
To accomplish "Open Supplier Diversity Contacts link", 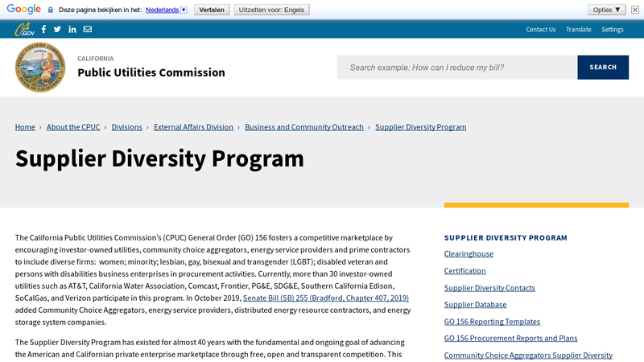I will tap(489, 288).
